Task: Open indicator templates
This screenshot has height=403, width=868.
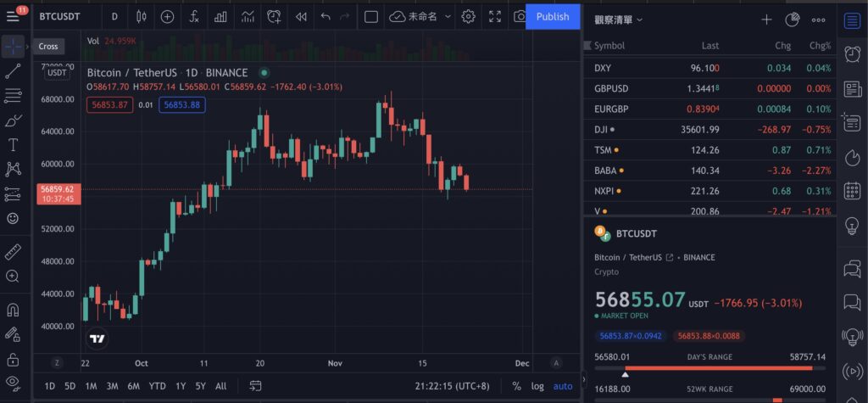Action: 248,17
